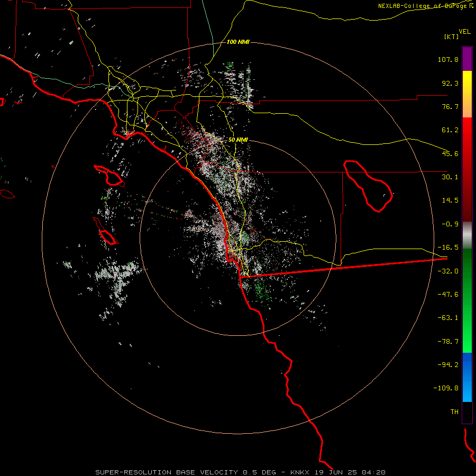Viewport: 476px width, 476px height.
Task: Click the -94.2 velocity scale value
Action: [x=448, y=364]
